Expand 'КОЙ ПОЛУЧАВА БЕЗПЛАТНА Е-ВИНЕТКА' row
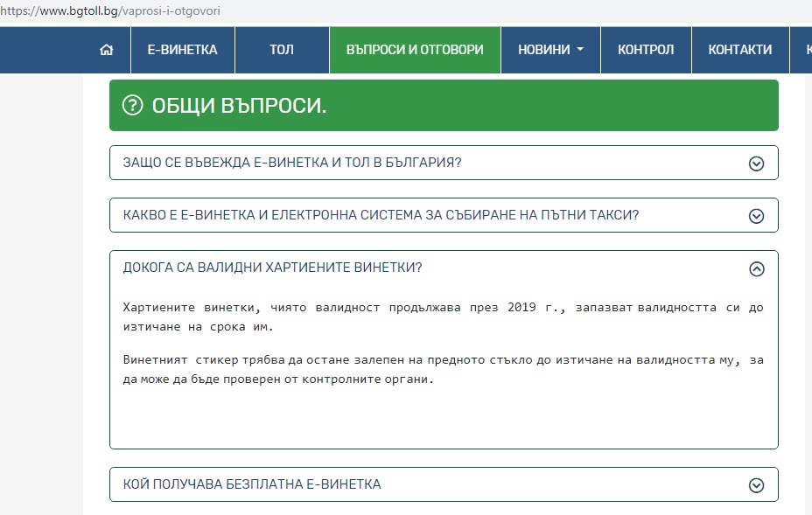Viewport: 812px width, 515px height. pyautogui.click(x=444, y=484)
